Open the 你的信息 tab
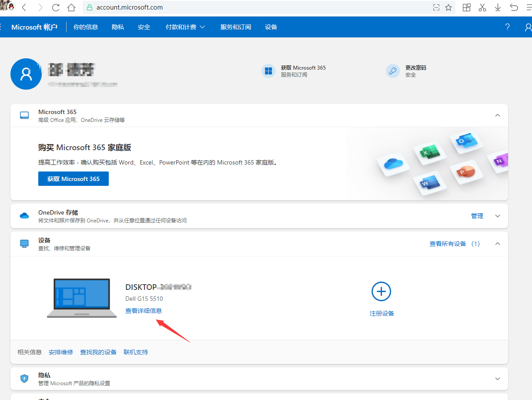The image size is (532, 400). pyautogui.click(x=86, y=27)
